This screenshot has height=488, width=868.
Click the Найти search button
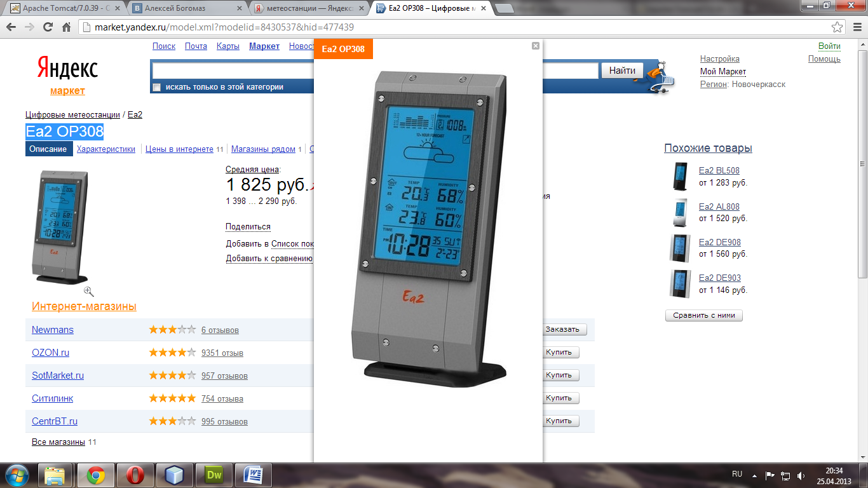(x=622, y=71)
